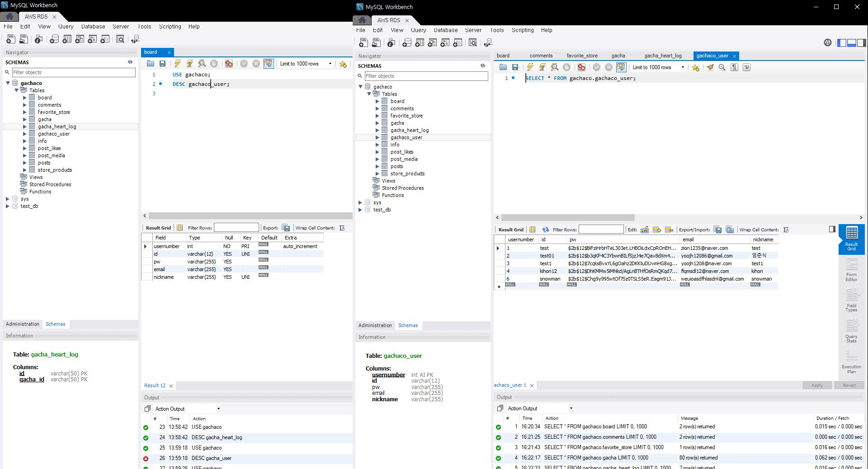This screenshot has width=868, height=469.
Task: Toggle invisible characters display in right editor
Action: coord(734,67)
